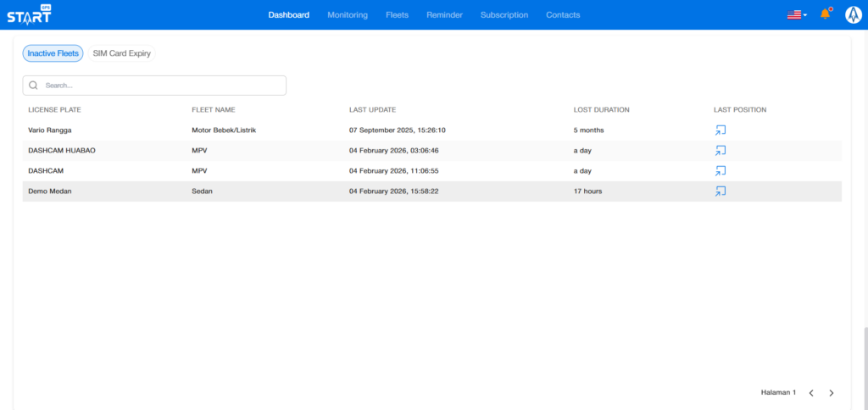Open last position for Demo Medan
Viewport: 868px width, 410px height.
tap(720, 191)
